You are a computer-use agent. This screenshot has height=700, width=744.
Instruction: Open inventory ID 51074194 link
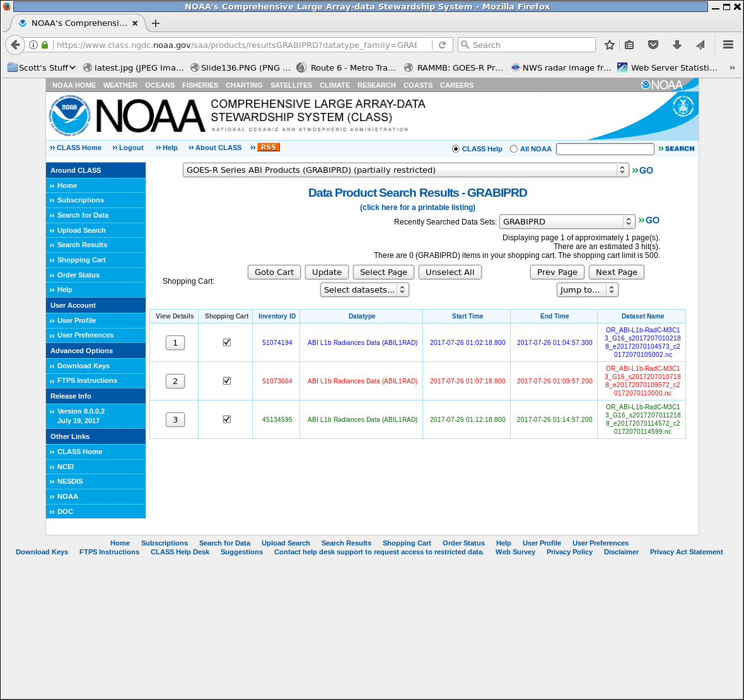277,342
